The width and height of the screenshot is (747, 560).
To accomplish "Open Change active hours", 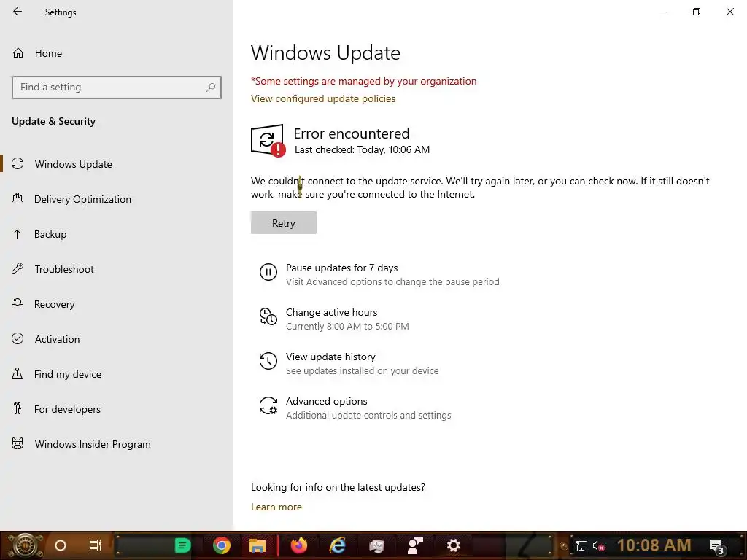I will pyautogui.click(x=332, y=312).
